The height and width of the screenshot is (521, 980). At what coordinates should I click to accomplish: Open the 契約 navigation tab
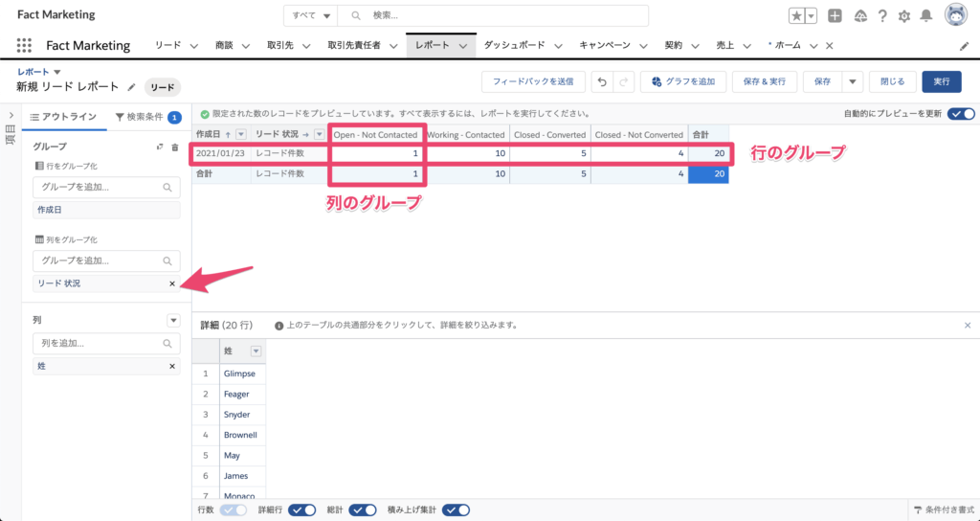[x=673, y=45]
